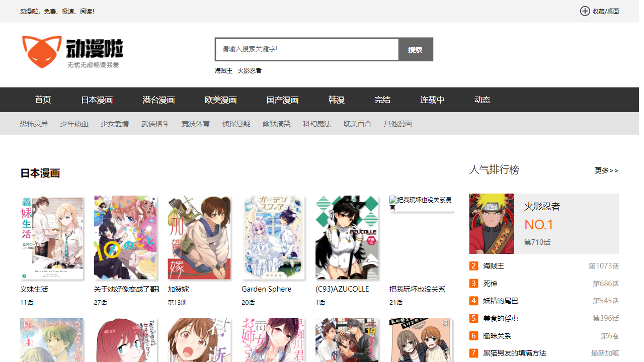Open 港台漫画 navigation menu item
644x362 pixels.
click(158, 100)
